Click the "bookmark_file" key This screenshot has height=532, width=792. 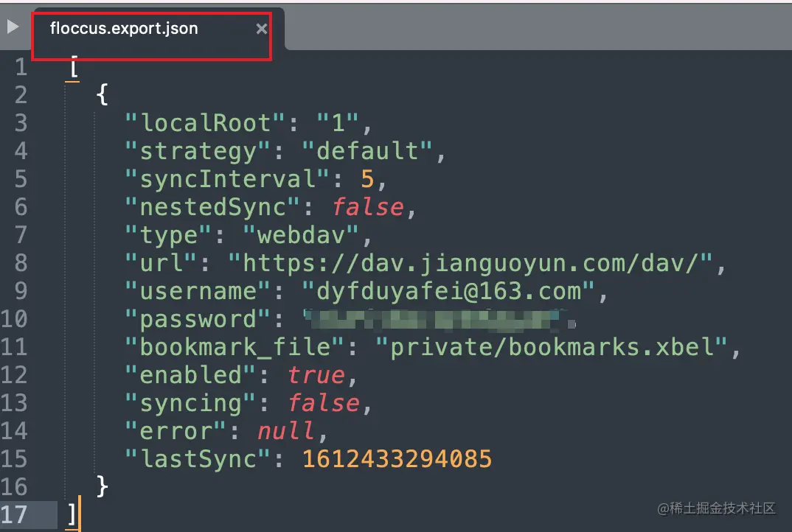235,347
